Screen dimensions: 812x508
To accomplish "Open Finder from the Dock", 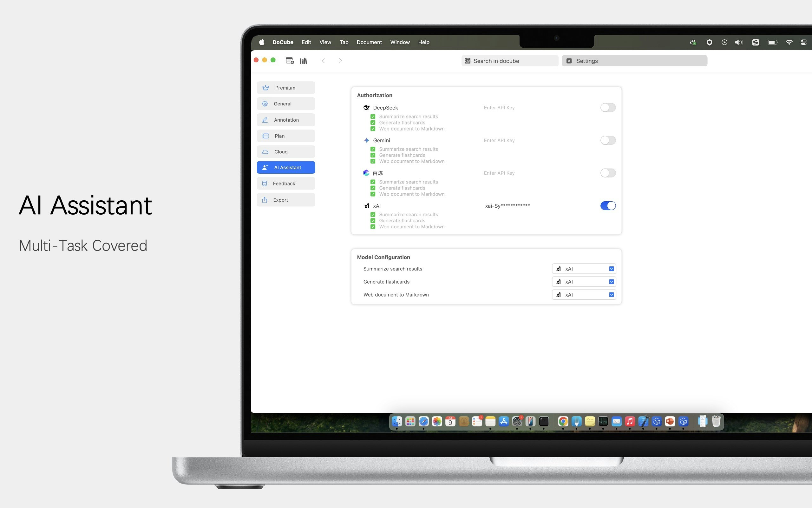I will tap(397, 421).
